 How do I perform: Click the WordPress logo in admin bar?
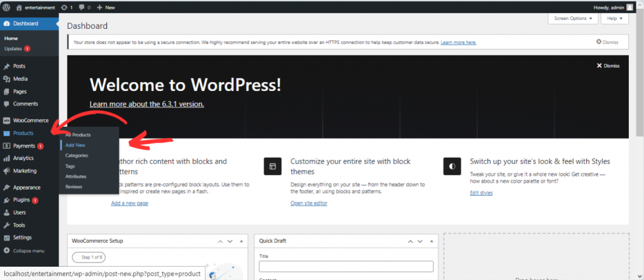[6, 7]
